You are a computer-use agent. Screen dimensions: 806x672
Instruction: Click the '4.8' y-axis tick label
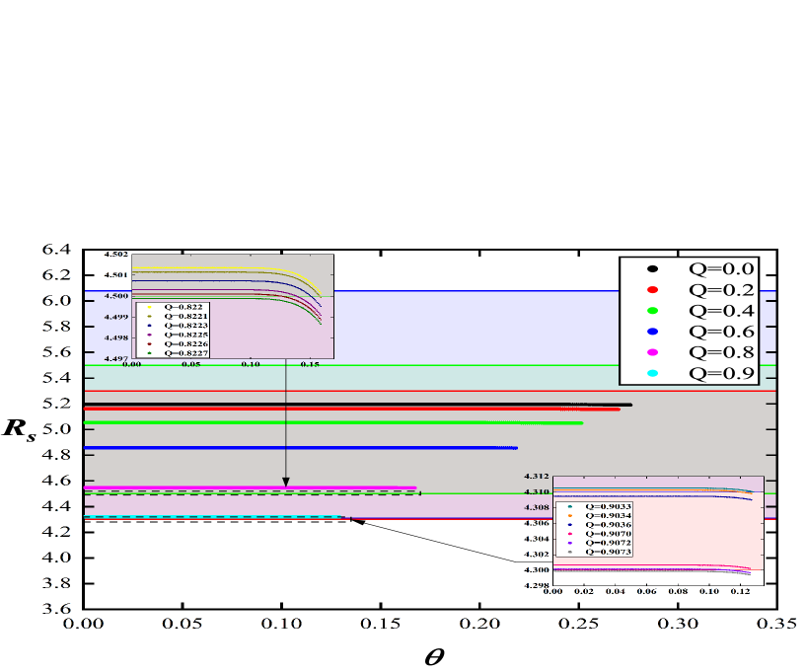(56, 455)
